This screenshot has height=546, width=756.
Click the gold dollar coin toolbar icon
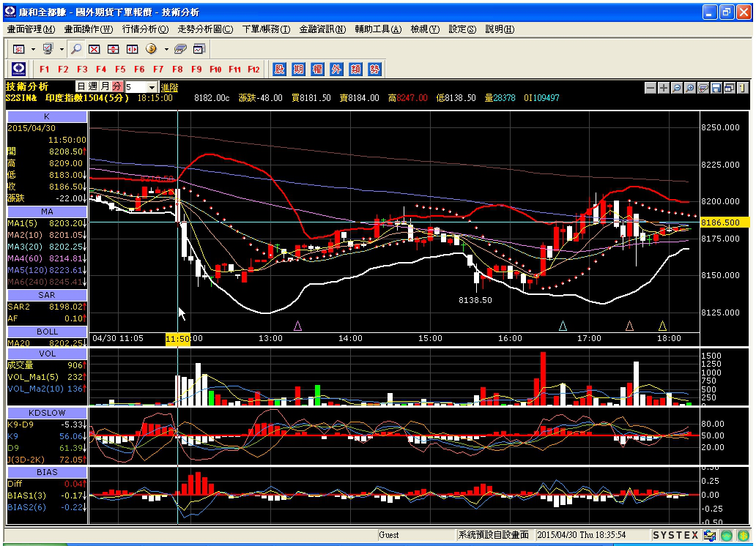pos(151,49)
